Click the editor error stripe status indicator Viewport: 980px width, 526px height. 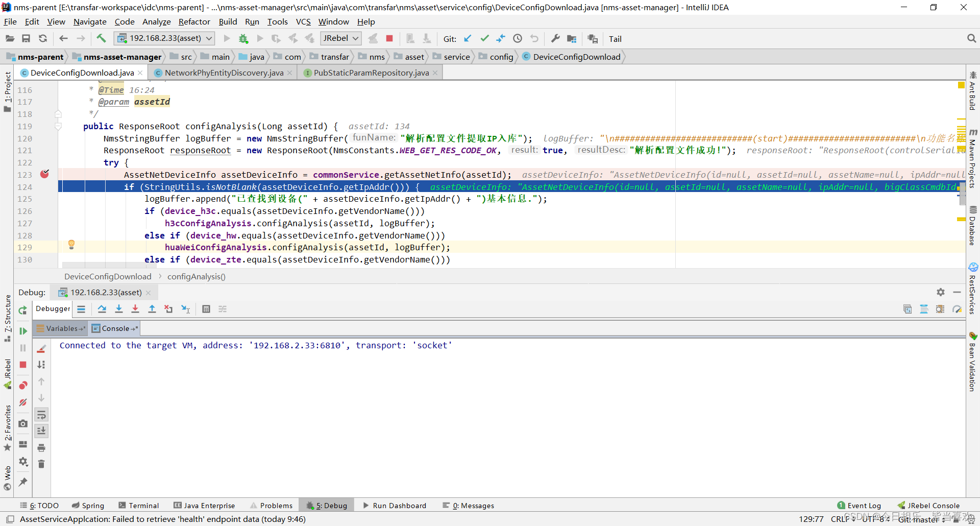tap(961, 85)
